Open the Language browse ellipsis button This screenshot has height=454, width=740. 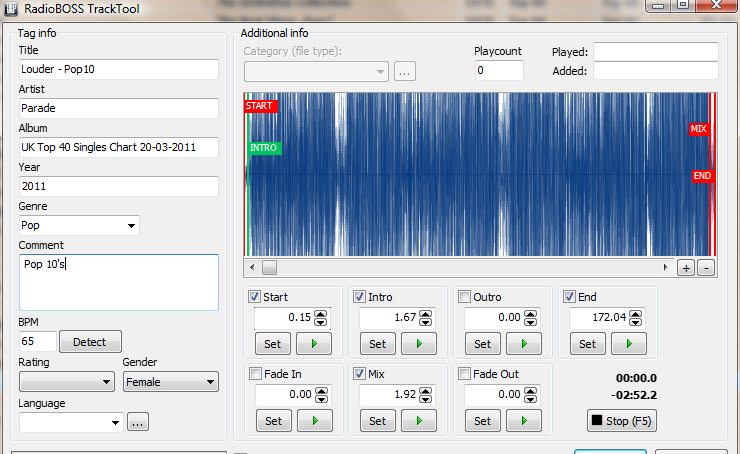click(137, 422)
